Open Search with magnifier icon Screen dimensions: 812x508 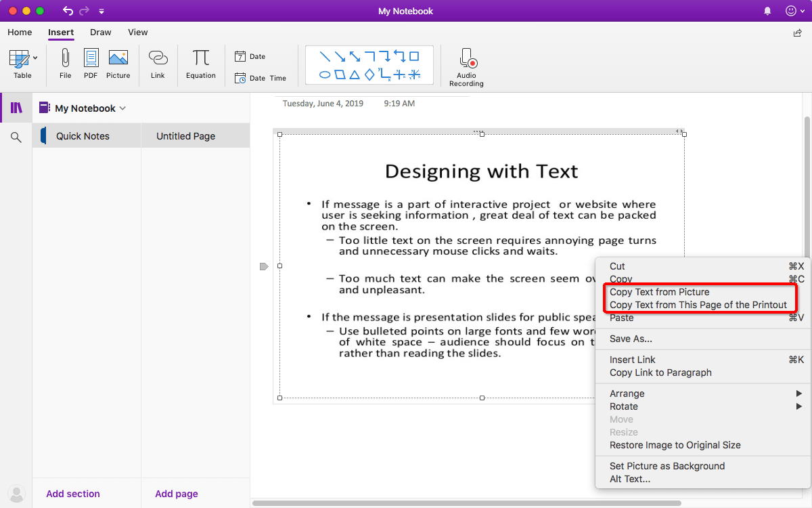click(16, 137)
